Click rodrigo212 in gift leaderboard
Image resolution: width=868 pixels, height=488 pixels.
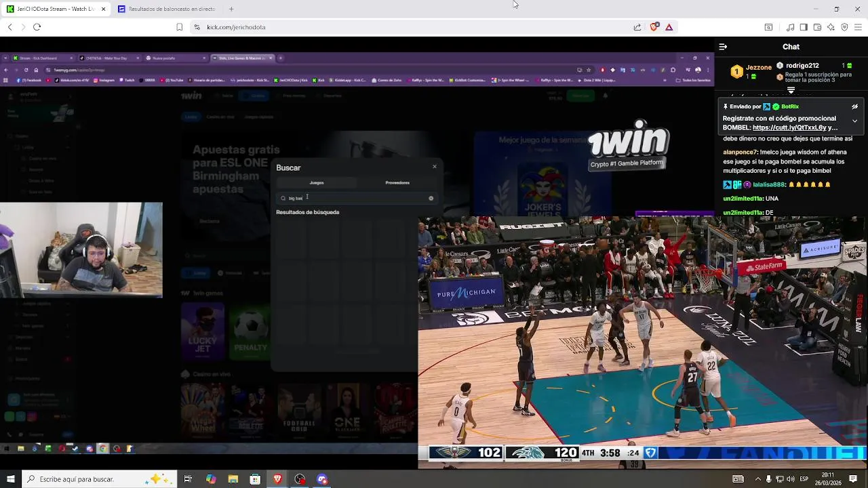coord(802,66)
